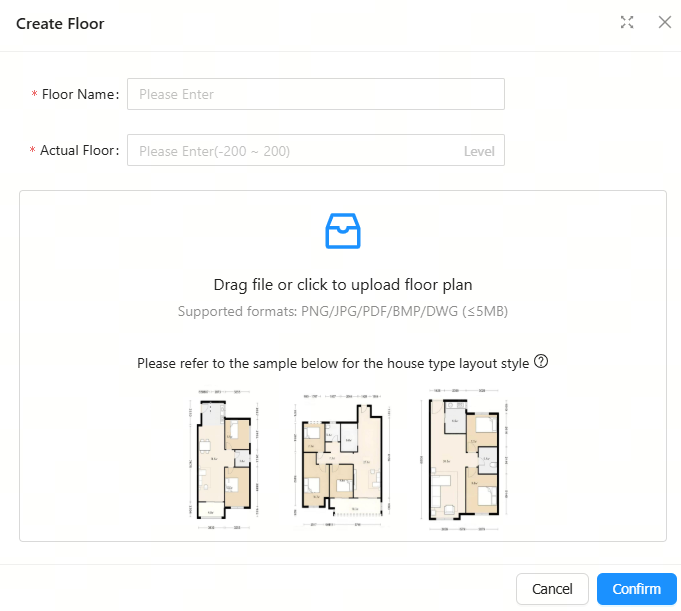Screen dimensions: 681x611
Task: Confirm creating the floor
Action: pos(637,589)
